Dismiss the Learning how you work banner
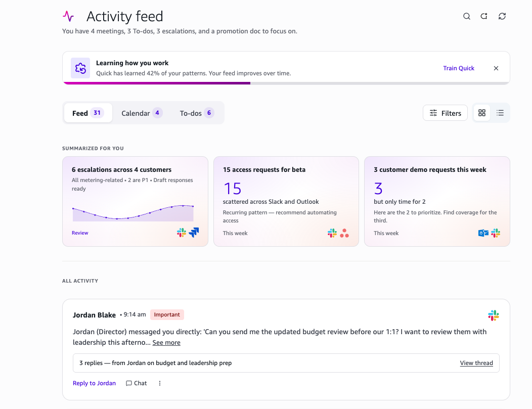 [x=496, y=68]
